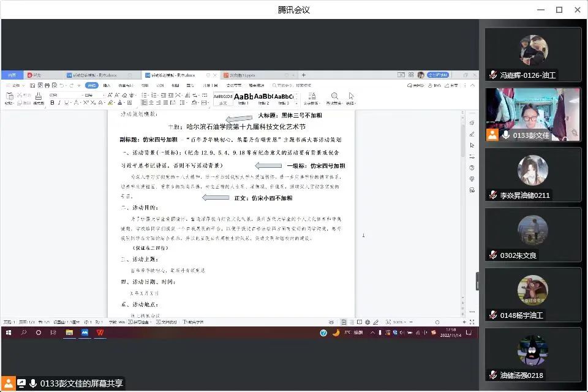Expand the font size dropdown

tap(102, 95)
